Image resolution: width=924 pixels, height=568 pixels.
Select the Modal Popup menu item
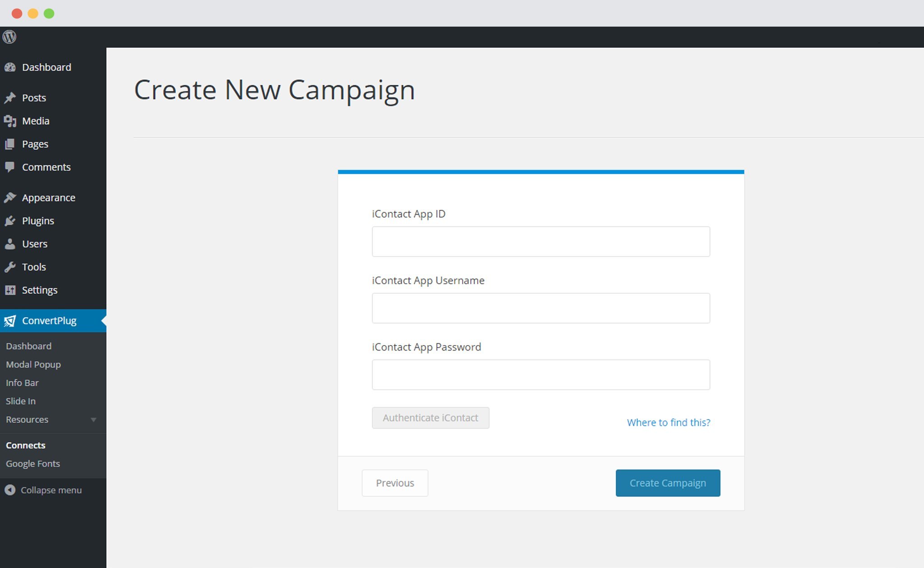point(33,364)
